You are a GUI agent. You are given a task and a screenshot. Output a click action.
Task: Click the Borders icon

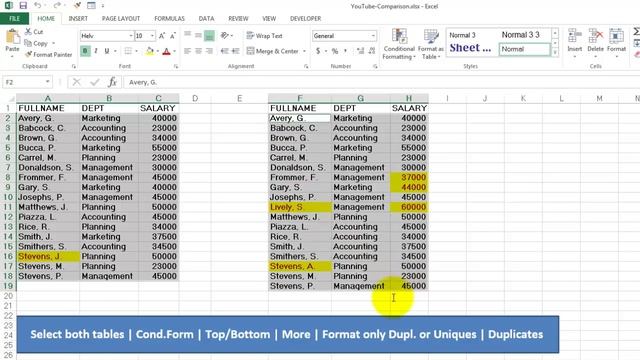[128, 51]
